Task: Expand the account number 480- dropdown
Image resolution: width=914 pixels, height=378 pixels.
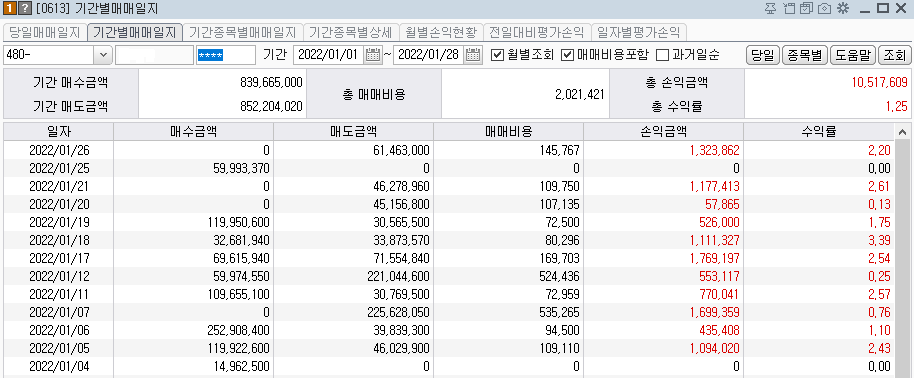Action: tap(103, 55)
